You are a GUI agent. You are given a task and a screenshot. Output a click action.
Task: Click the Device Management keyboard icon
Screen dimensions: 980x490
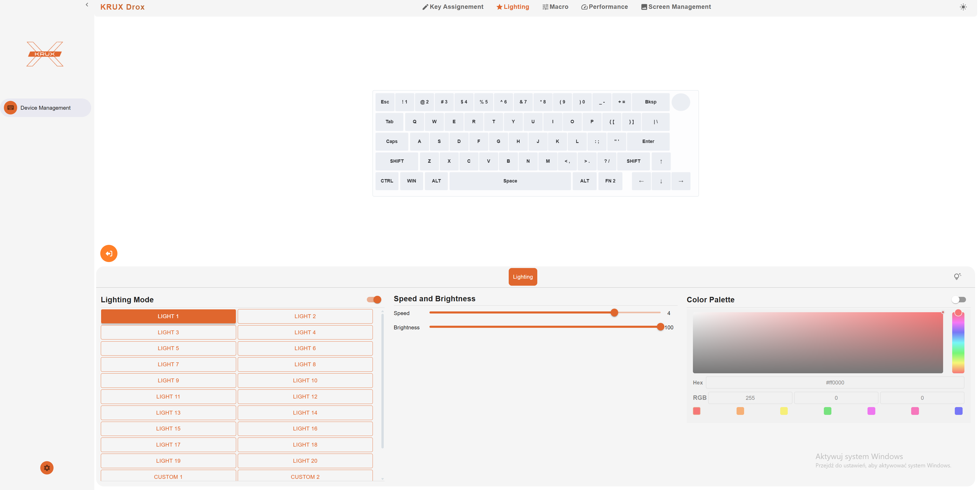pyautogui.click(x=11, y=108)
